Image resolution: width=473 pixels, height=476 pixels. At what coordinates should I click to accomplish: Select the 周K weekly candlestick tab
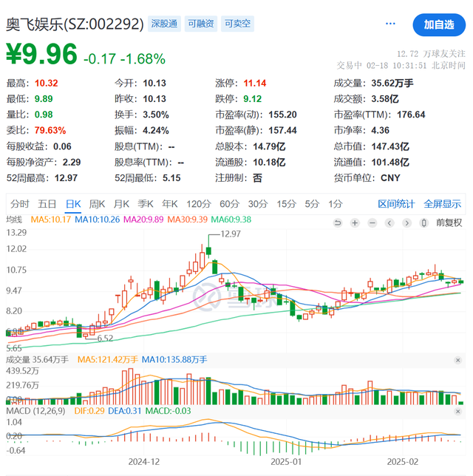97,204
